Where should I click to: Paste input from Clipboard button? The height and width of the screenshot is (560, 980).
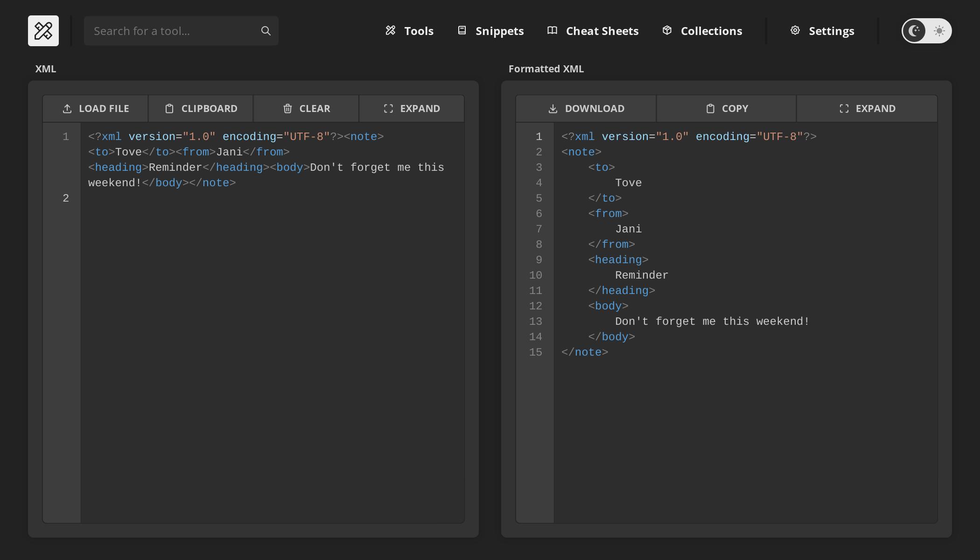201,109
